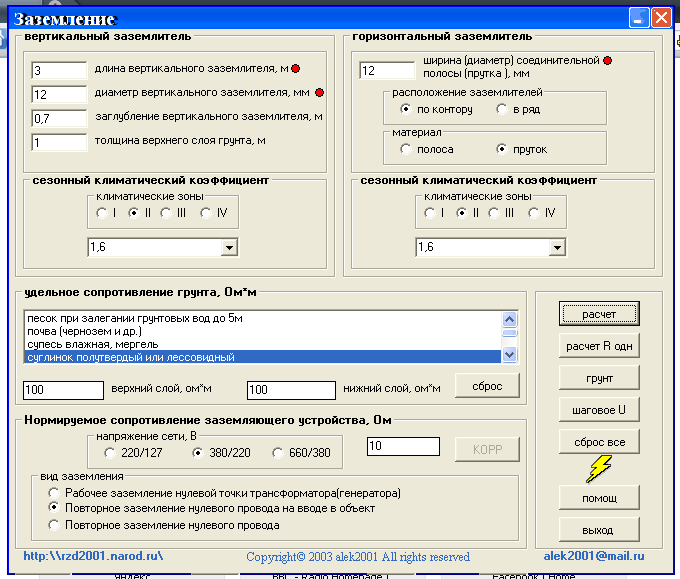Select 'супесь влажная, мергель' soil
The image size is (680, 579).
[263, 344]
